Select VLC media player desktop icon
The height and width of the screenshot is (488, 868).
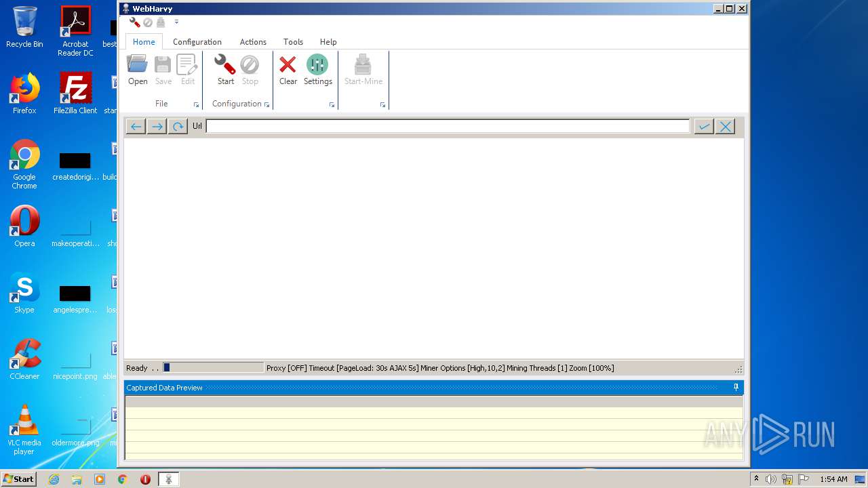point(24,430)
